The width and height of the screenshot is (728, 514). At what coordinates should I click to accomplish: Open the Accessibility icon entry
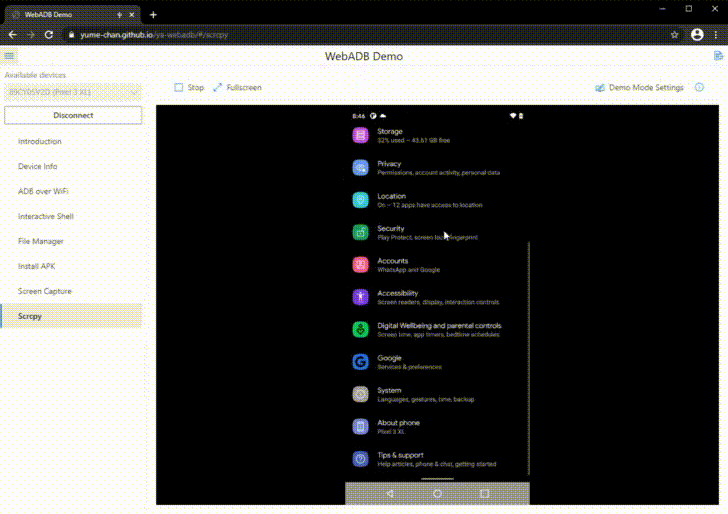360,297
